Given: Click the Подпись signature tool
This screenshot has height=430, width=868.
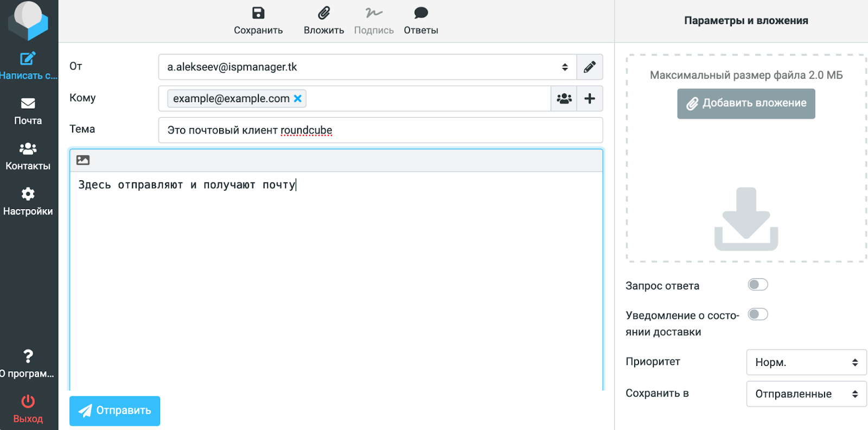Looking at the screenshot, I should coord(374,21).
